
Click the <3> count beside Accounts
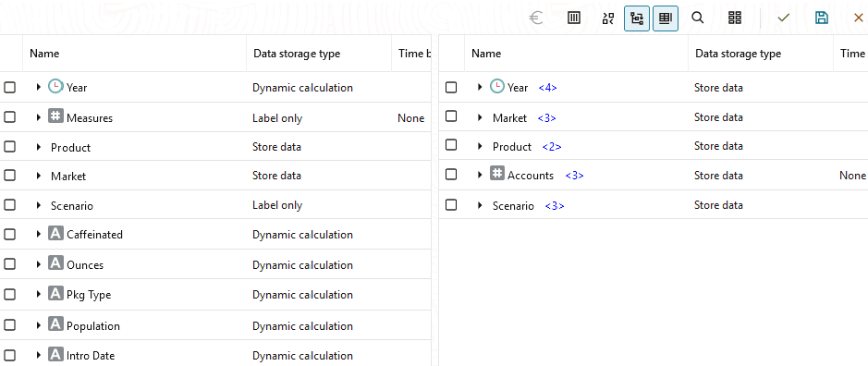pyautogui.click(x=574, y=176)
